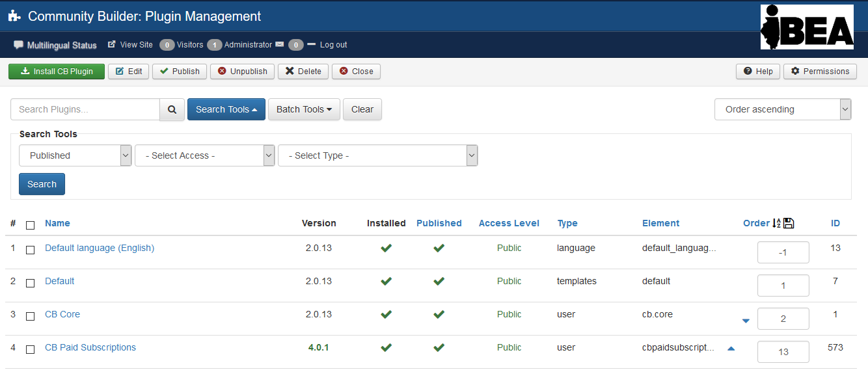Unpublish CB Core via its published checkmark

(x=439, y=314)
